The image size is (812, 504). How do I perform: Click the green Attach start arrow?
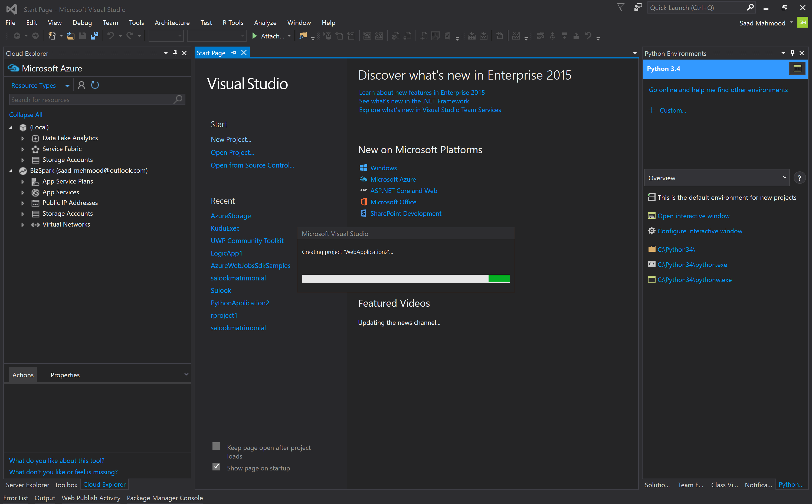coord(254,36)
